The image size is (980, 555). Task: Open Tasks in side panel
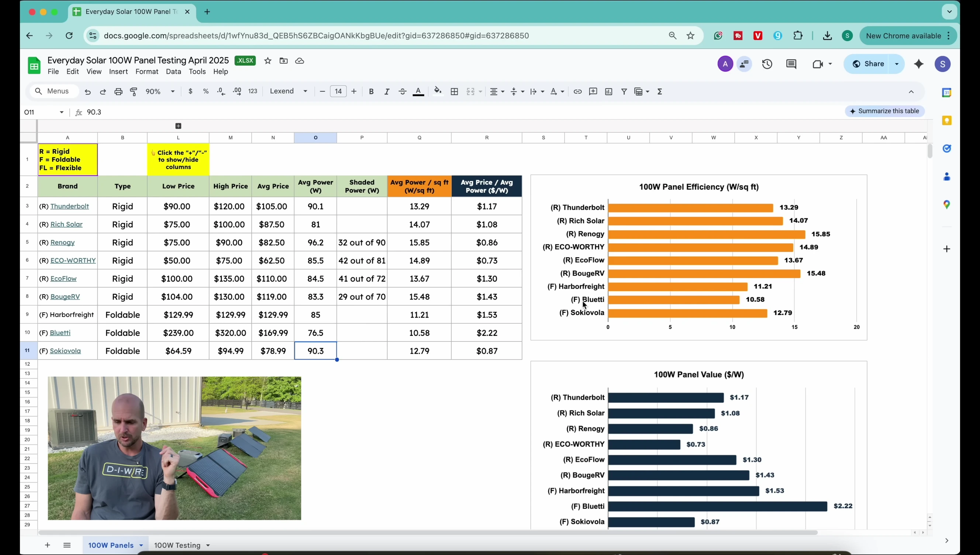tap(946, 148)
